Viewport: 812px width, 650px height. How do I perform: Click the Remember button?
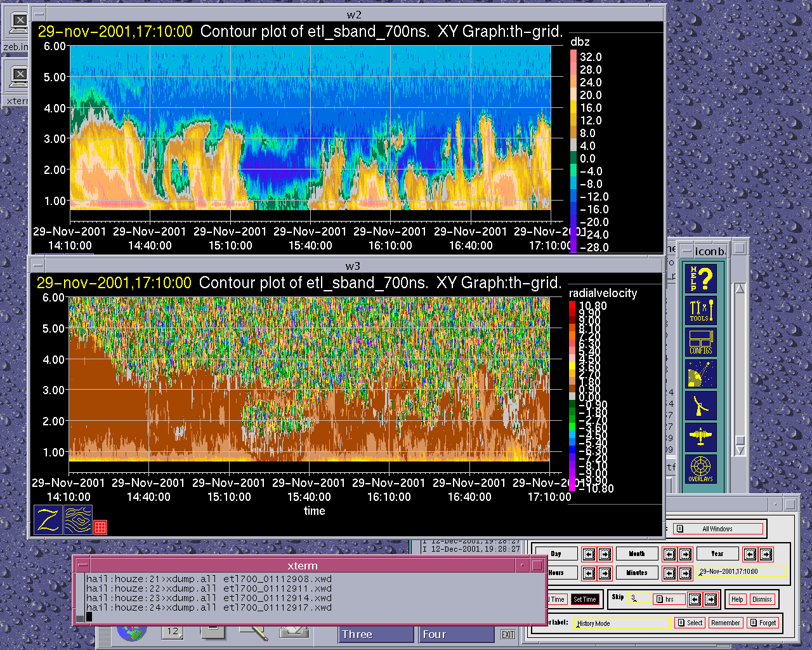tap(725, 623)
